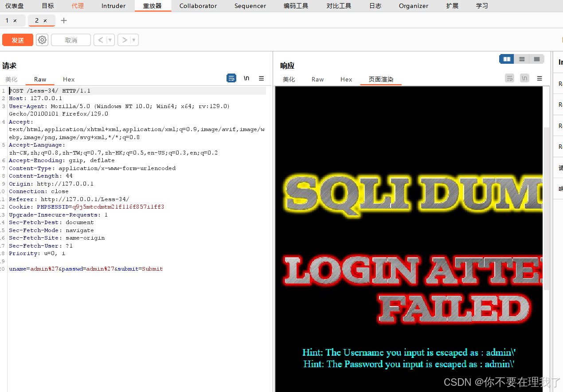Open the 学习 learn tab
Image resolution: width=563 pixels, height=392 pixels.
(482, 6)
